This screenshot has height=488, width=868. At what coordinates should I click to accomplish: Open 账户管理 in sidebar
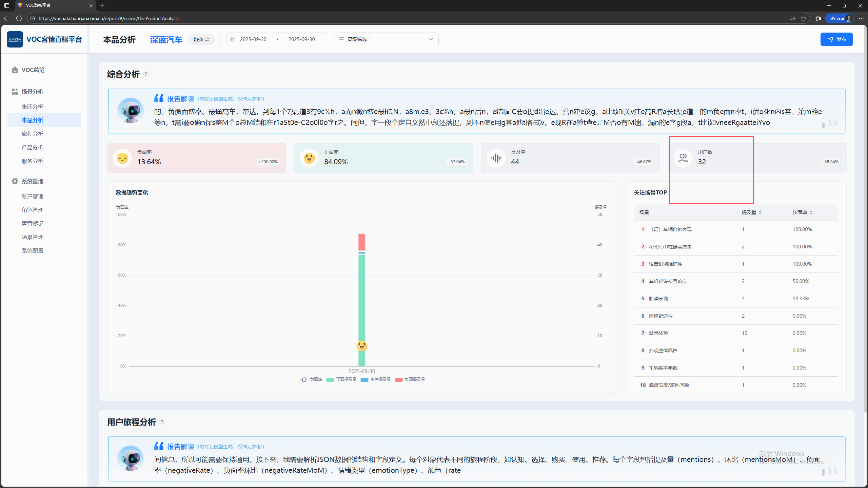(x=33, y=196)
